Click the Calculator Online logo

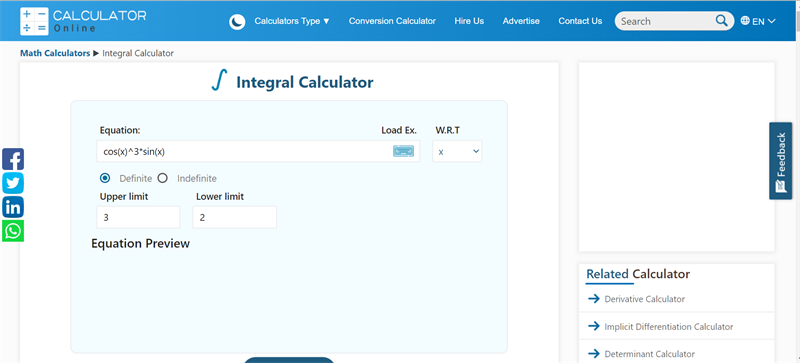point(83,21)
